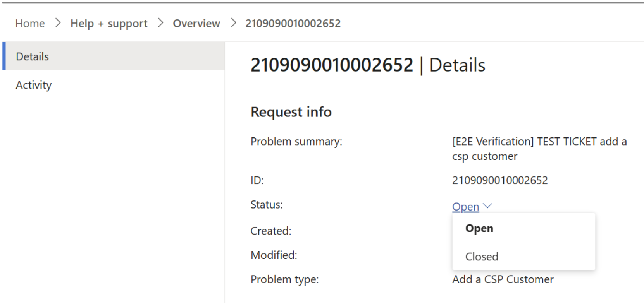Click the underlined Open status link
This screenshot has width=644, height=303.
(x=465, y=207)
